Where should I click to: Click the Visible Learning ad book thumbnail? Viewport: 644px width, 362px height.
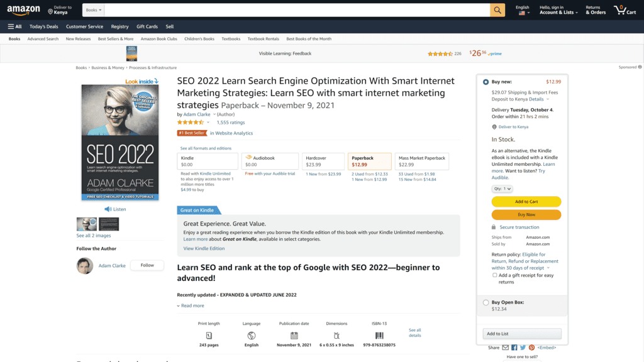(x=131, y=54)
